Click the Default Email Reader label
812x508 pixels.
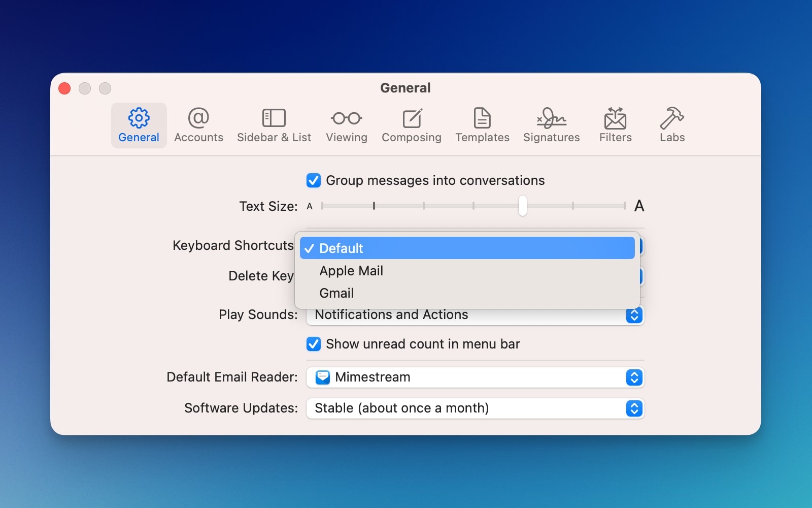point(232,377)
